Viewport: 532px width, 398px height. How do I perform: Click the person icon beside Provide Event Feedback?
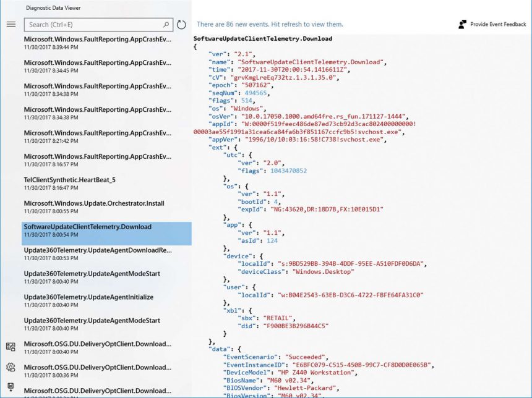(x=462, y=24)
